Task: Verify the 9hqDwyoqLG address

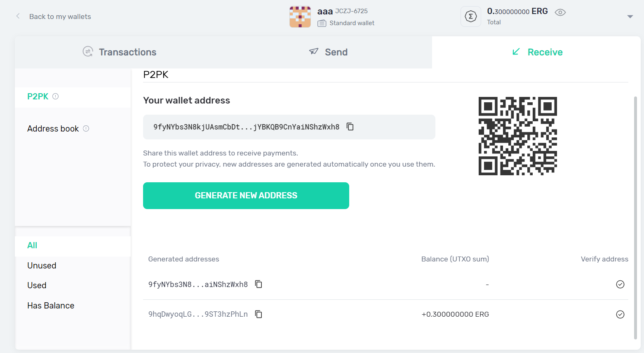Action: pyautogui.click(x=620, y=314)
